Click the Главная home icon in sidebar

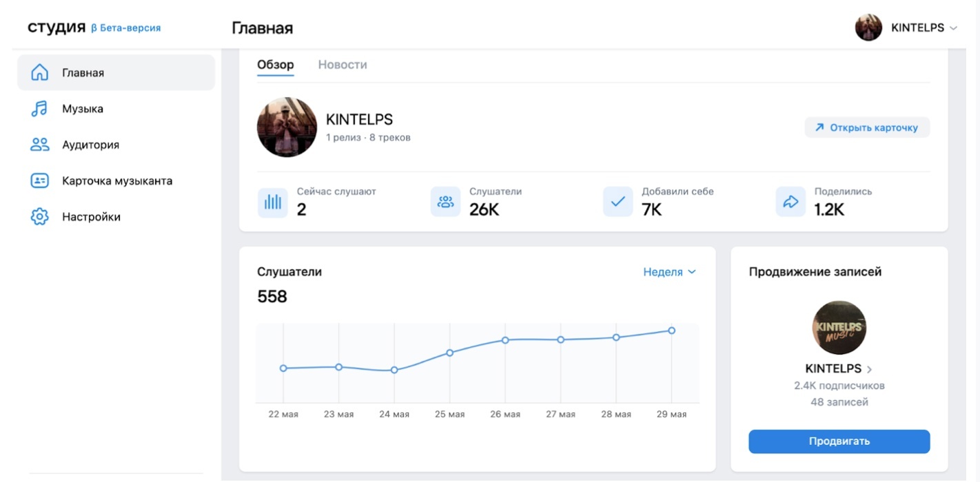coord(40,72)
